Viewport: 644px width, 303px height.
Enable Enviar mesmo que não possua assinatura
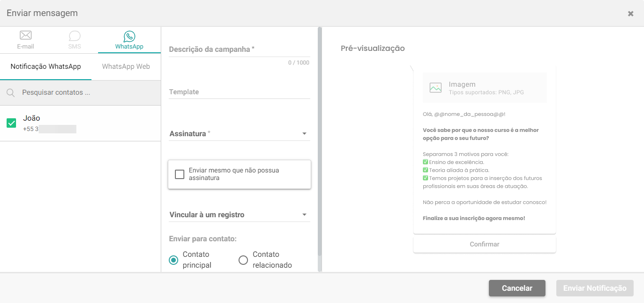tap(180, 174)
